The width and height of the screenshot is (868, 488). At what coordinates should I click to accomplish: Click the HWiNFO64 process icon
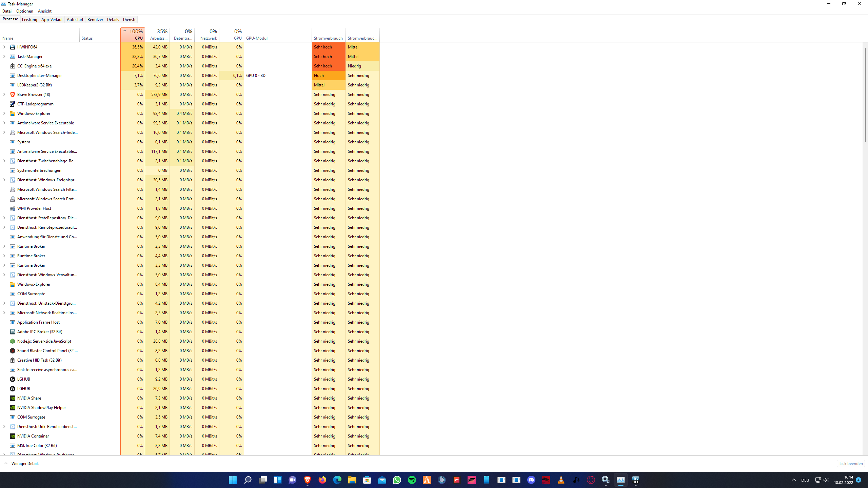click(13, 47)
